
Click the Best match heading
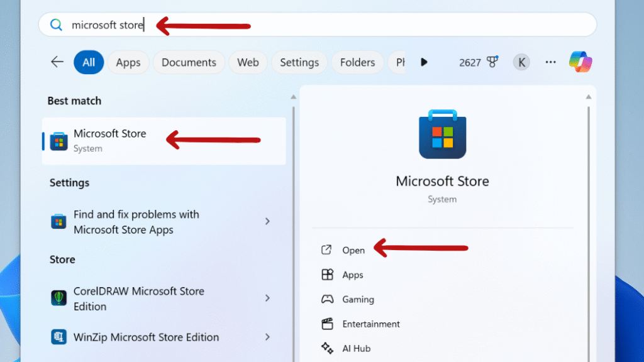(x=74, y=101)
